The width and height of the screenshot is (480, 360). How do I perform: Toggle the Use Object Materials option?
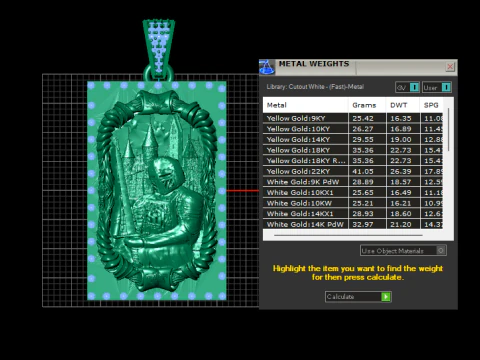coord(403,250)
